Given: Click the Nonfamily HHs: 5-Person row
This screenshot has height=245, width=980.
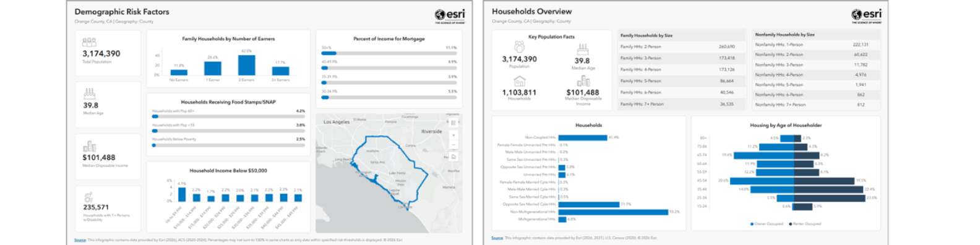Looking at the screenshot, I should point(816,85).
